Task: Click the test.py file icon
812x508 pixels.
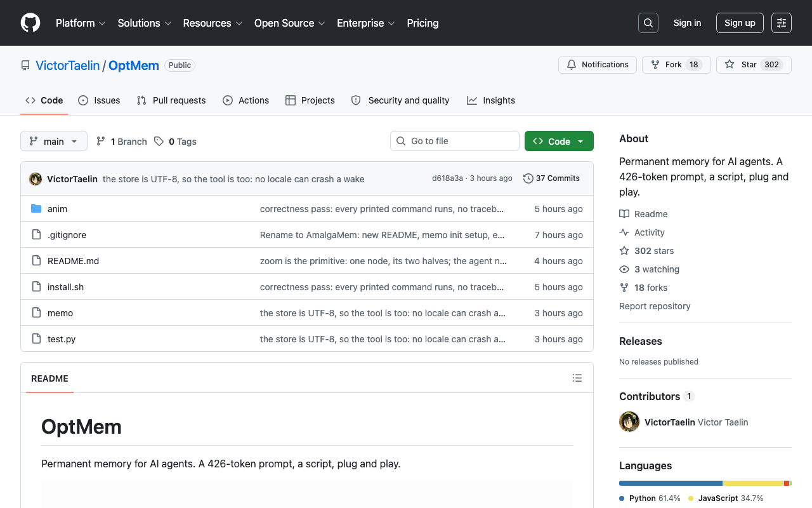Action: pos(36,339)
